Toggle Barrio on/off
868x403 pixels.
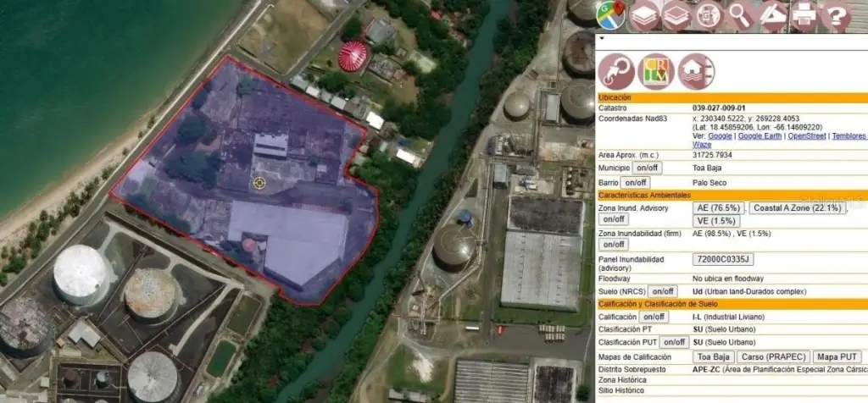tap(635, 182)
